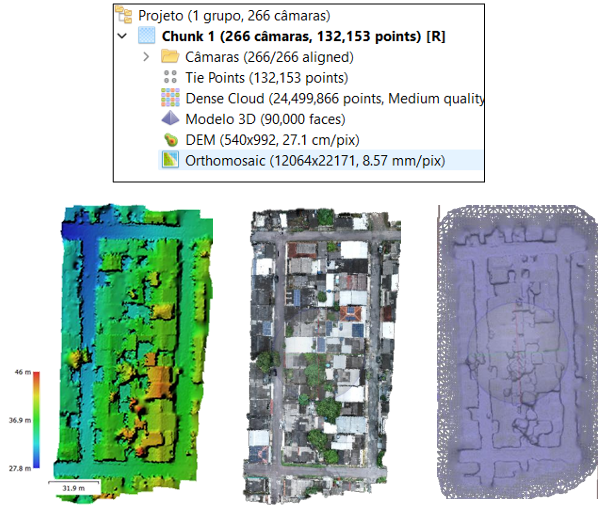The image size is (603, 507).
Task: Click the DEM elevation icon
Action: pyautogui.click(x=171, y=139)
